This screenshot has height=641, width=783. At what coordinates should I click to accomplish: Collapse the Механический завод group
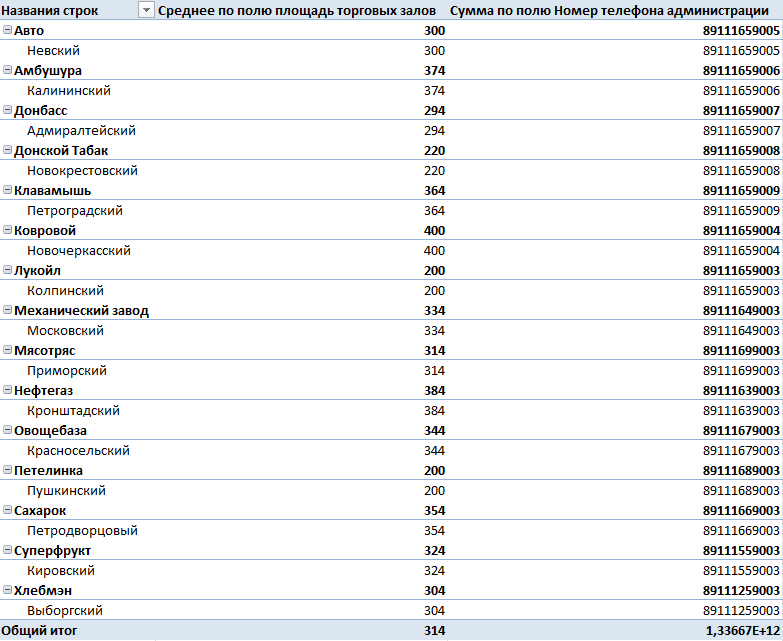pos(7,310)
